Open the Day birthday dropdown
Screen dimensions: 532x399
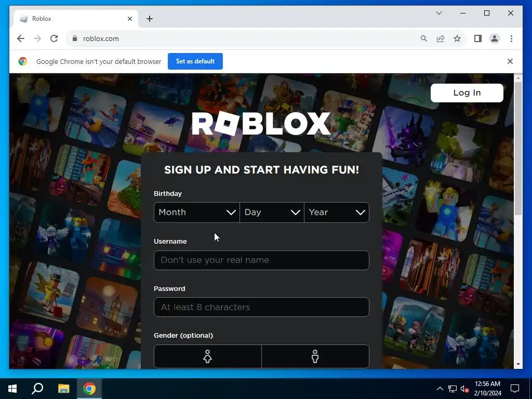click(x=272, y=212)
